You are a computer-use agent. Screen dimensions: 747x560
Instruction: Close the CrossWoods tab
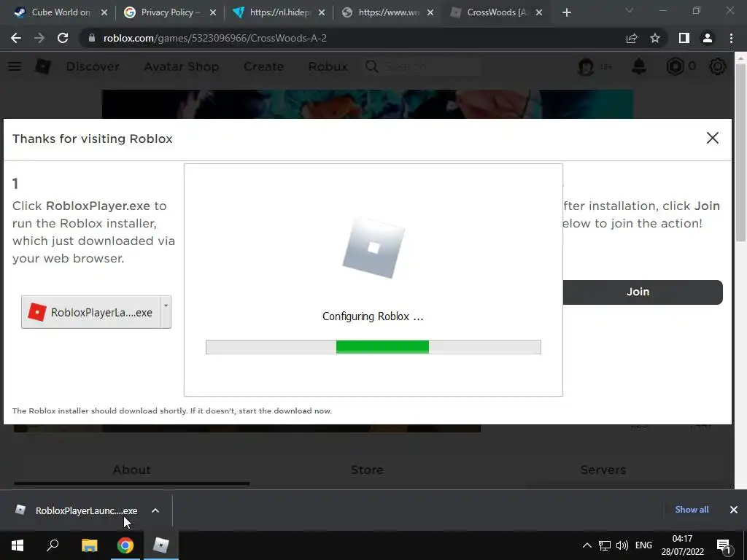(x=539, y=12)
